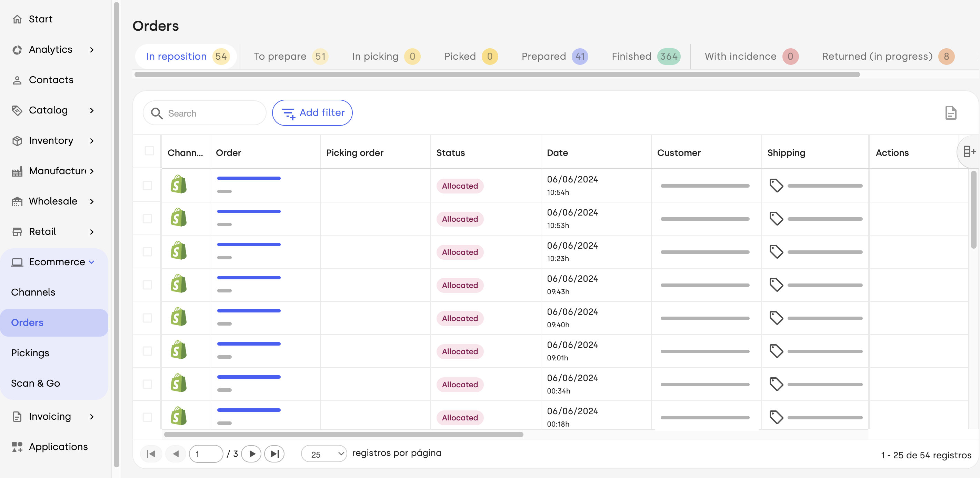Screen dimensions: 980x478
Task: Select the order dated 06/06/2024 10:53h
Action: tap(147, 219)
